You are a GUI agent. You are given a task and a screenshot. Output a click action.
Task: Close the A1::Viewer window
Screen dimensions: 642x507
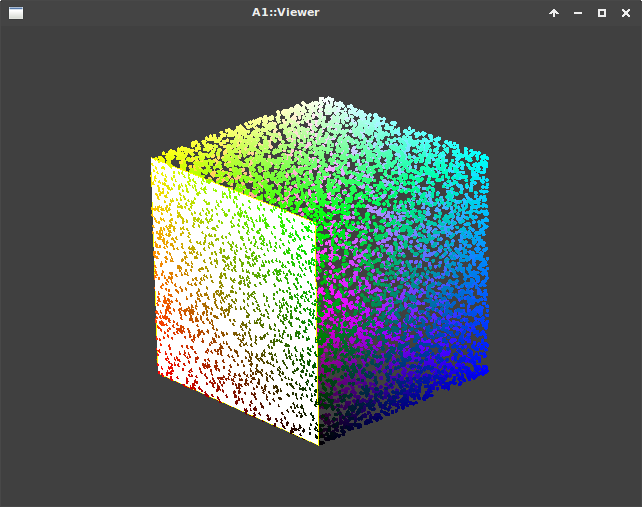626,13
